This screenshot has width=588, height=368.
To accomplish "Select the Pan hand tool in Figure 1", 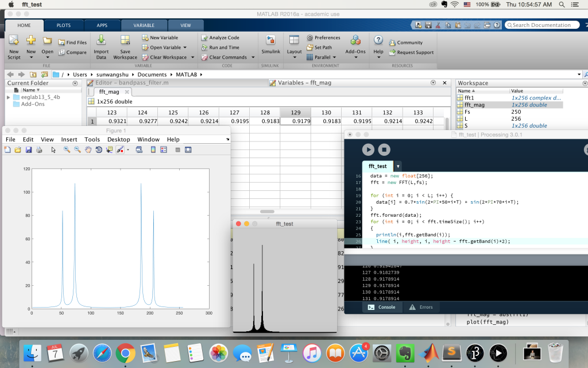I will [88, 150].
